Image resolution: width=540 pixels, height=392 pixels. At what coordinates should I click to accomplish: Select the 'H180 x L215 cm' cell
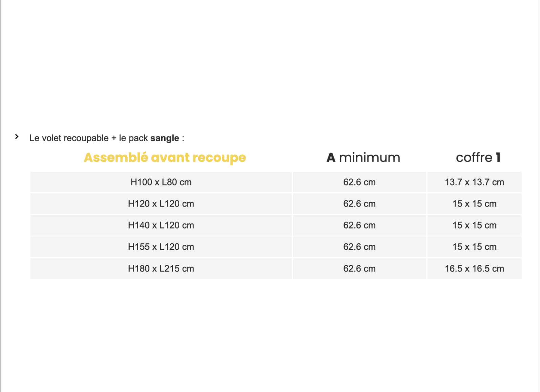161,269
